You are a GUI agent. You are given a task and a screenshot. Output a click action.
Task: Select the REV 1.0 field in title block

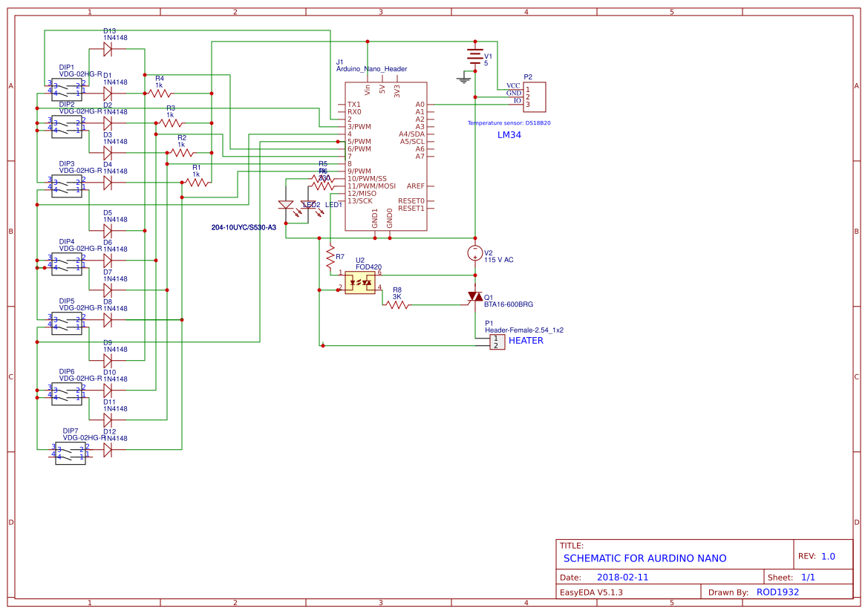coord(821,555)
